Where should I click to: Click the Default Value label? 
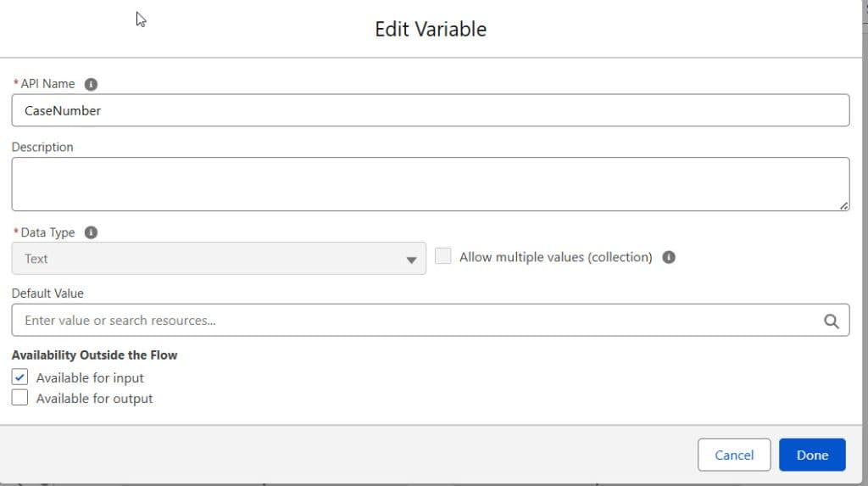(x=47, y=293)
